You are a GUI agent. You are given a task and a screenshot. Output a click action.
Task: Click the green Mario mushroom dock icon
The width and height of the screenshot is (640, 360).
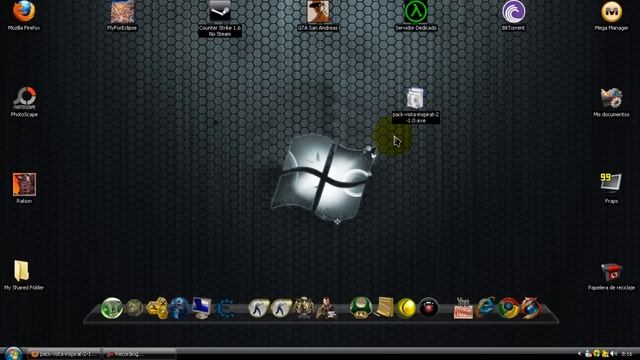(361, 308)
